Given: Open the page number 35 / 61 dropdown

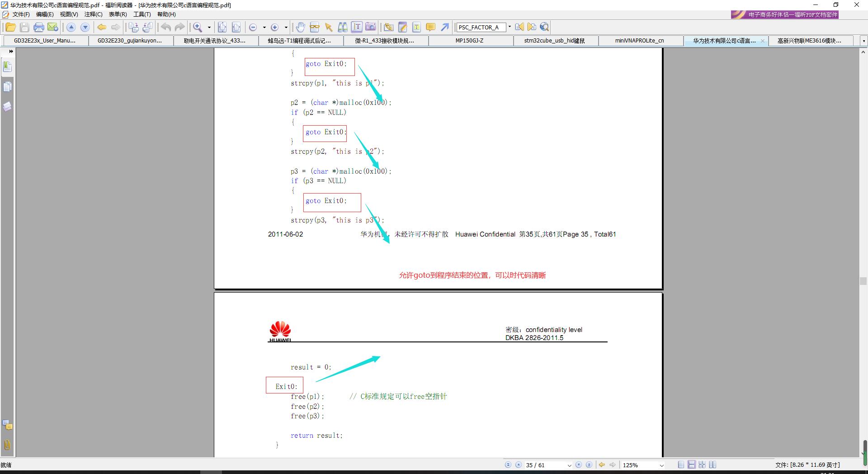Looking at the screenshot, I should coord(569,465).
